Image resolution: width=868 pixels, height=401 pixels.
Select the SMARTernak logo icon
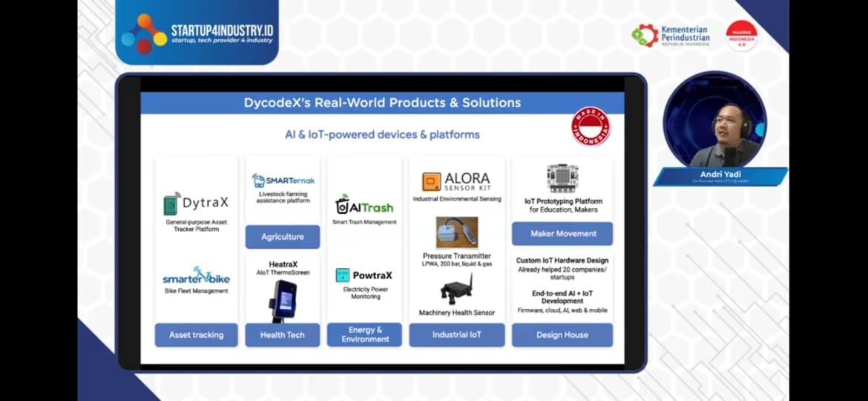click(258, 180)
